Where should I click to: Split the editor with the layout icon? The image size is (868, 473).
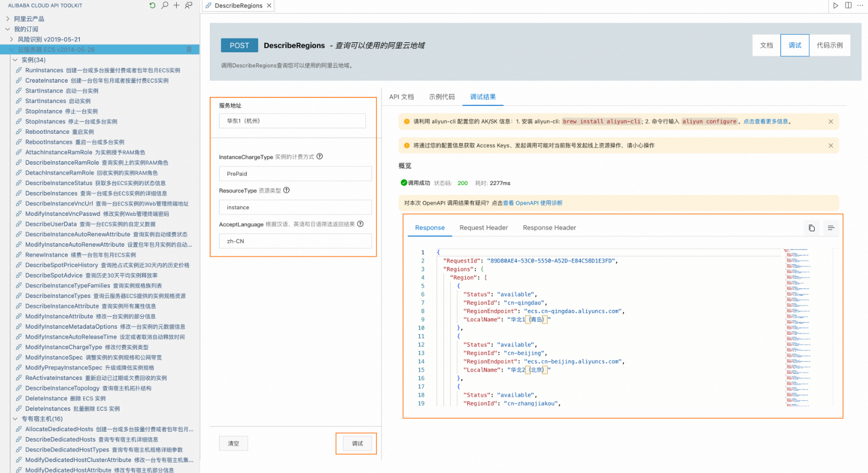click(x=848, y=6)
